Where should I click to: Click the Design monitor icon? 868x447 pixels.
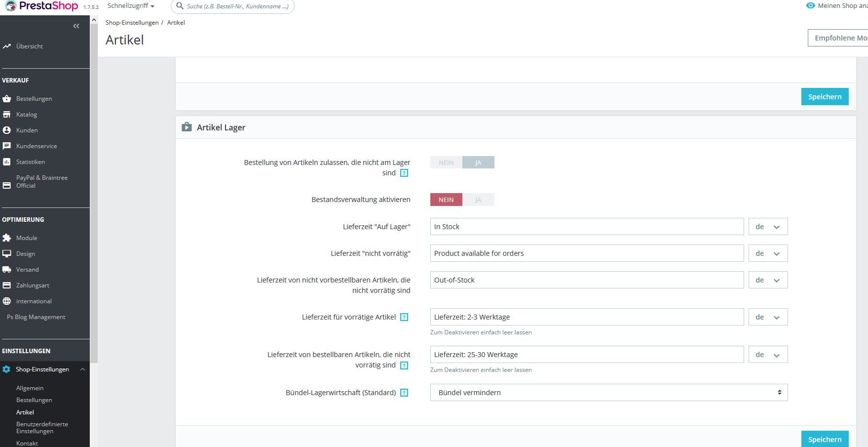(6, 254)
